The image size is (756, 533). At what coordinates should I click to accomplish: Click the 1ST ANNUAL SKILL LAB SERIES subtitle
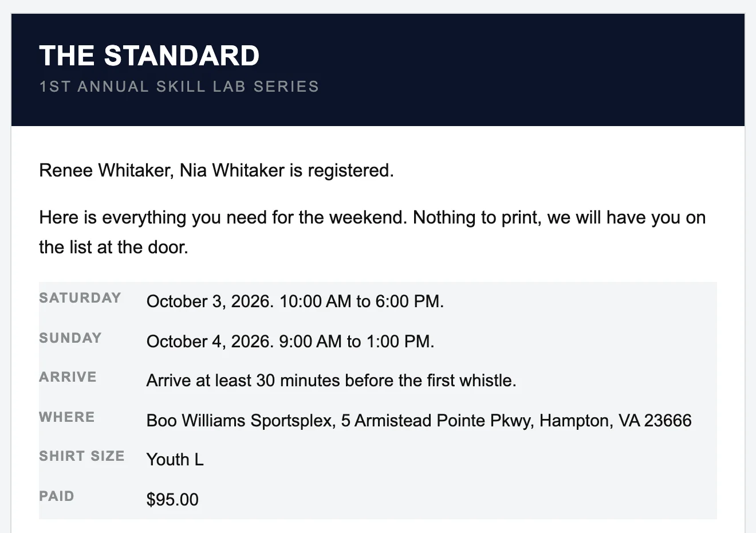pyautogui.click(x=179, y=87)
